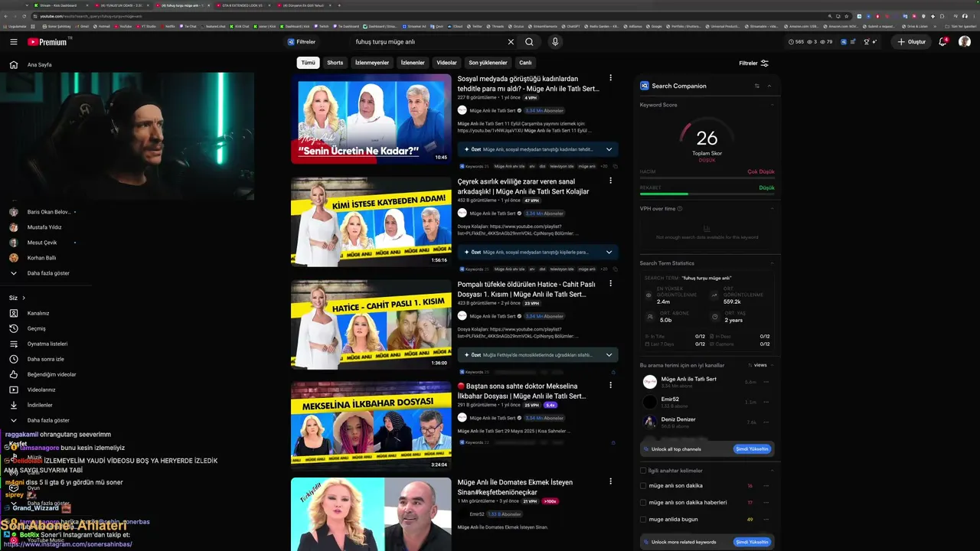This screenshot has height=551, width=980.
Task: Play the 'Mekselina İlkbahar Dosyası' thumbnail
Action: [x=371, y=425]
